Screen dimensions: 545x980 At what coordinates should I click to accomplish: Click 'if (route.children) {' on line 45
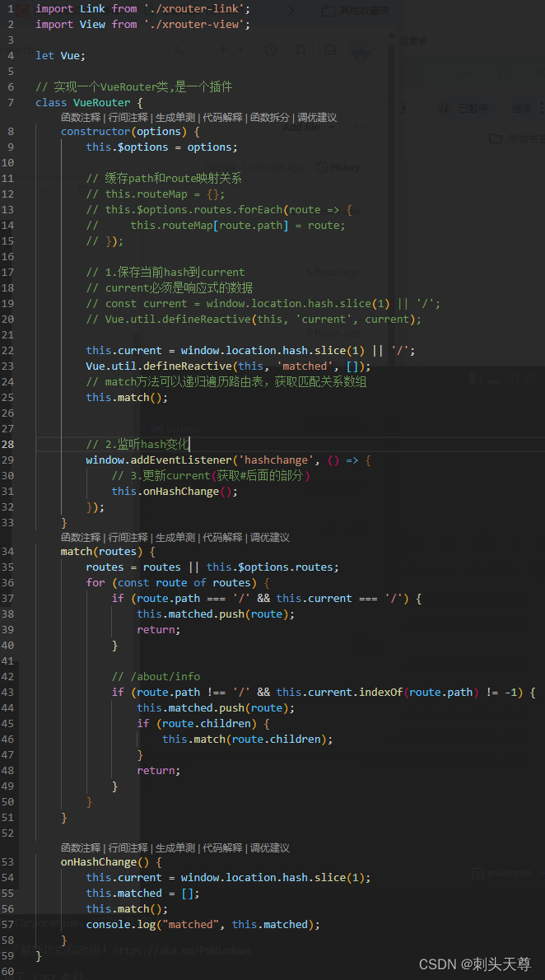tap(203, 723)
